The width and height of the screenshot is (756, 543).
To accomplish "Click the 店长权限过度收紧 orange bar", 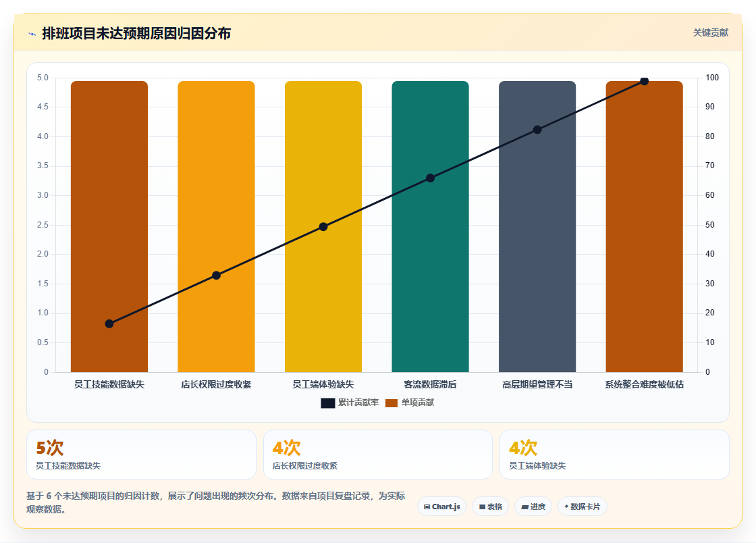I will click(217, 227).
